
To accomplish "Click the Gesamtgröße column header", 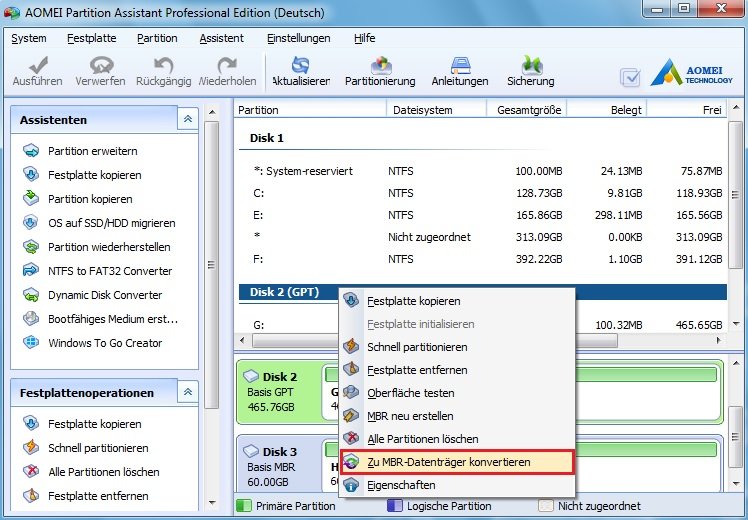I will click(526, 110).
